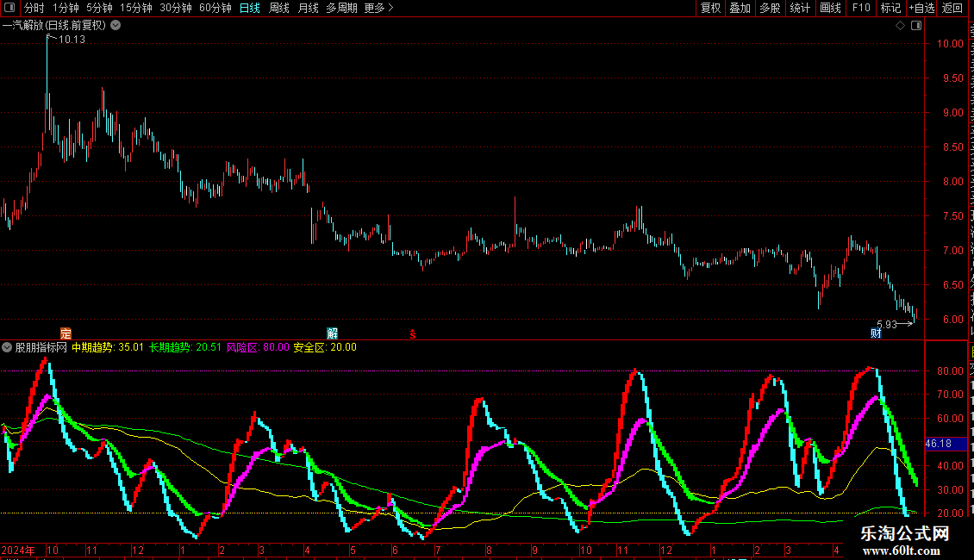Screen dimensions: 974x560
Task: Switch to 日线 daily chart
Action: [250, 8]
